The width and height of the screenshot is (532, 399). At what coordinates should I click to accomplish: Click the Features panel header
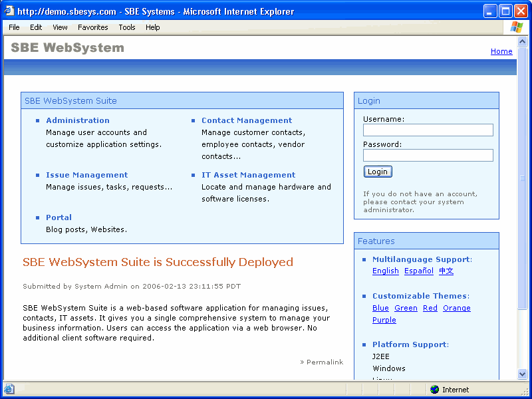click(426, 241)
